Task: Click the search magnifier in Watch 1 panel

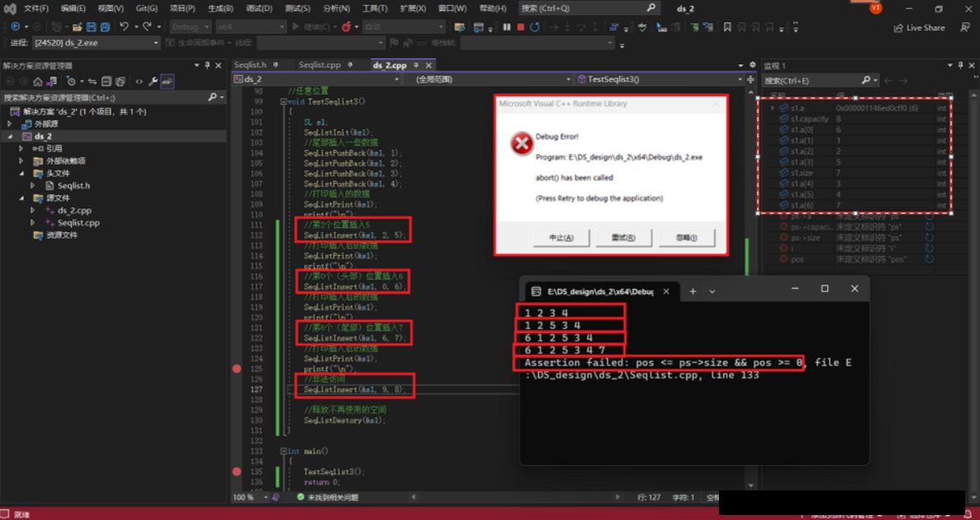Action: [x=866, y=80]
